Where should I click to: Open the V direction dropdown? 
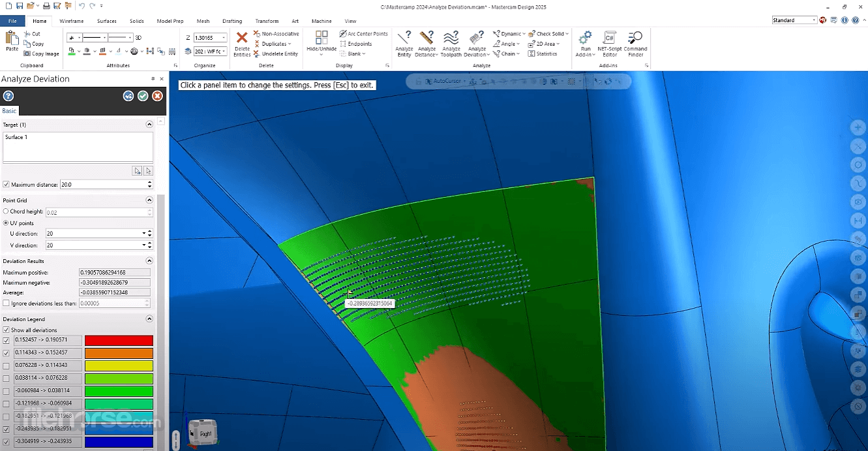tap(143, 245)
